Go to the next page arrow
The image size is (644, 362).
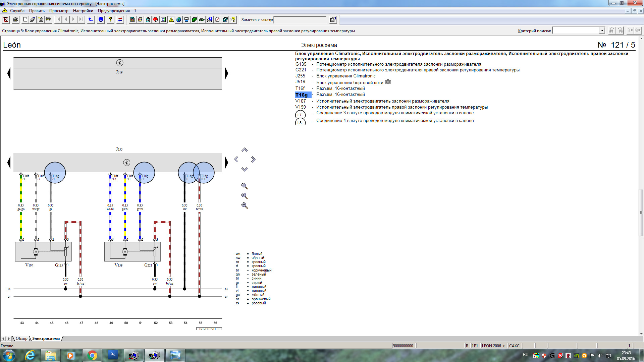(x=73, y=19)
